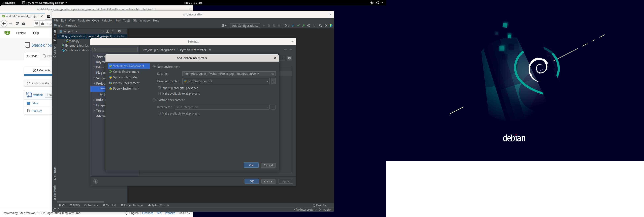
Task: Select Existing environment radio button
Action: click(x=154, y=100)
